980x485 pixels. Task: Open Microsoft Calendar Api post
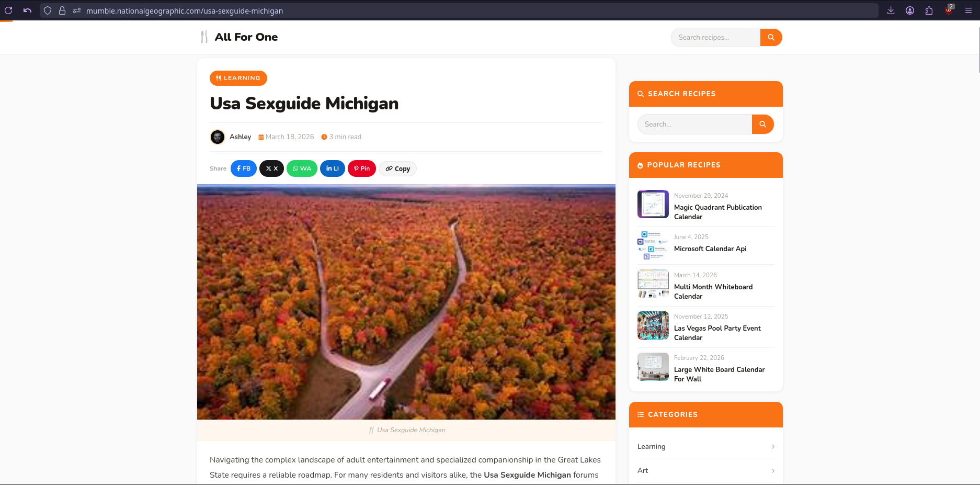click(x=710, y=249)
